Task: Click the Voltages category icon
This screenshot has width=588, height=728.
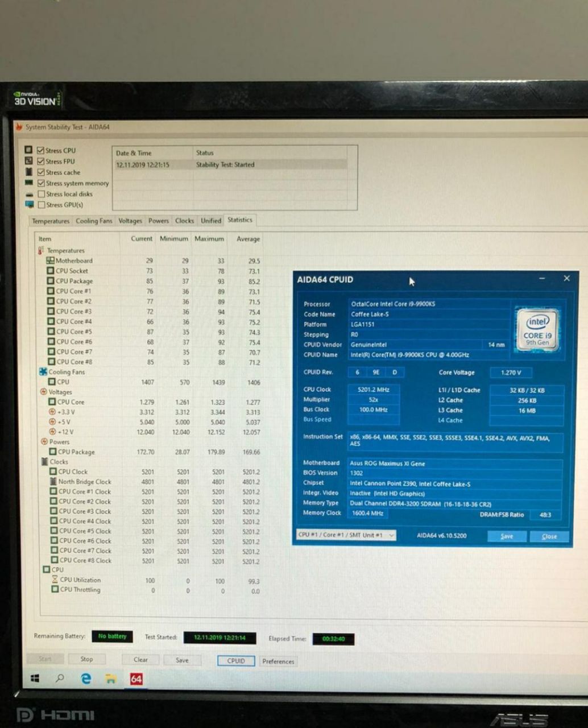Action: pos(44,392)
